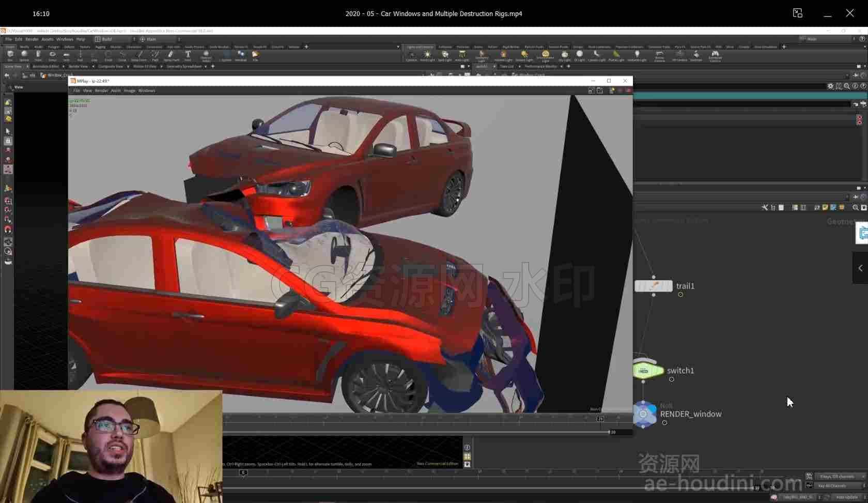Click the back arrow in path bar
This screenshot has height=503, width=868.
point(7,75)
